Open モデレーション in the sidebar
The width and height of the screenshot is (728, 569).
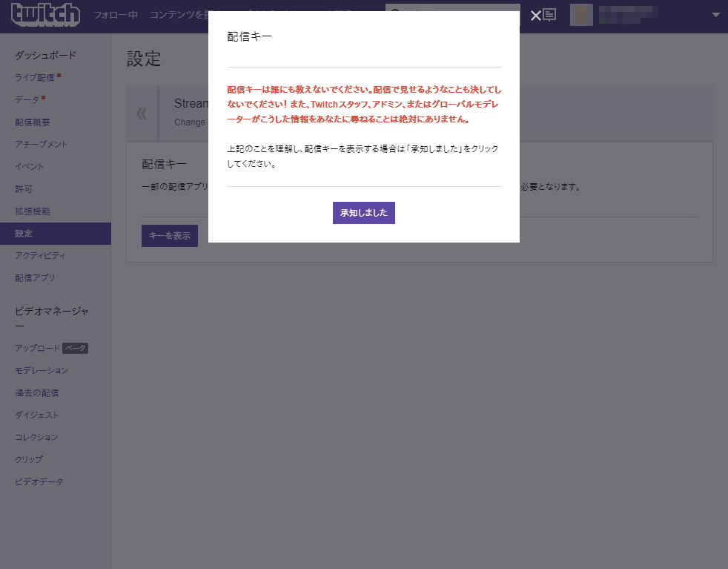pyautogui.click(x=42, y=371)
